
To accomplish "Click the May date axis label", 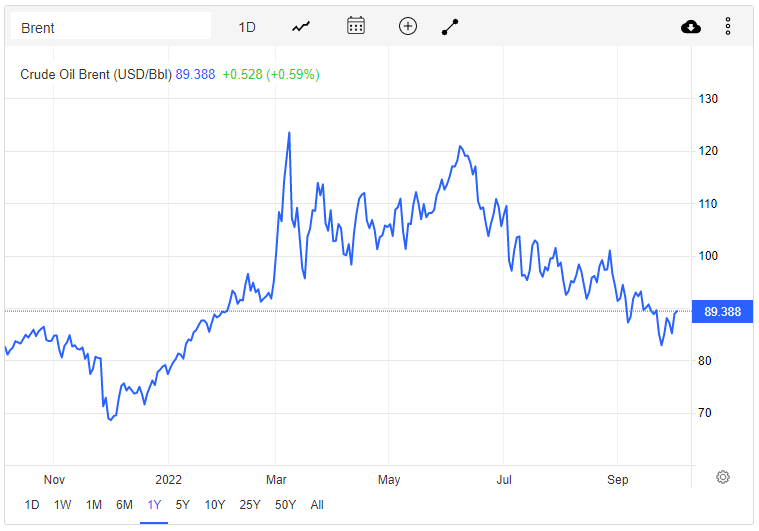I will click(x=389, y=480).
